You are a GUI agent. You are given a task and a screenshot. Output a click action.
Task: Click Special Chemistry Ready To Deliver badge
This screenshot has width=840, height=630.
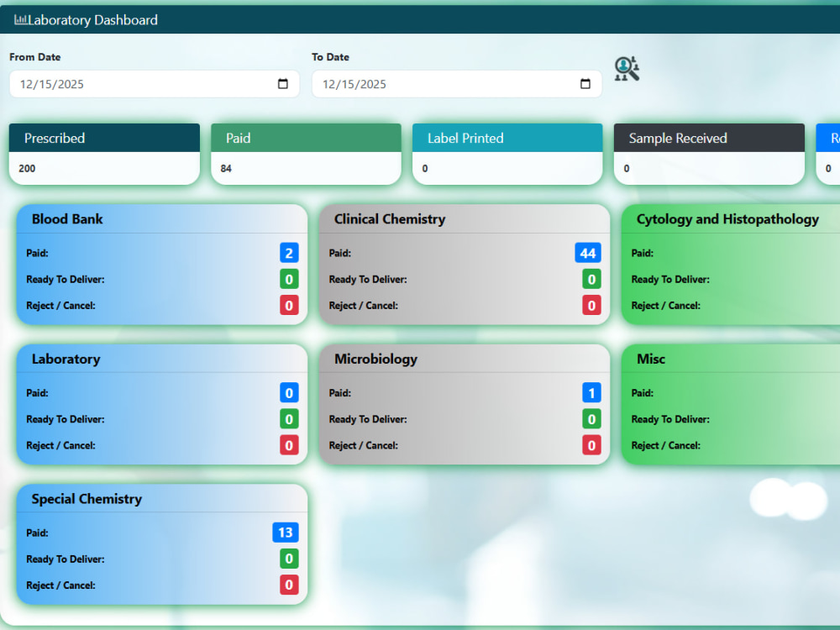coord(289,559)
